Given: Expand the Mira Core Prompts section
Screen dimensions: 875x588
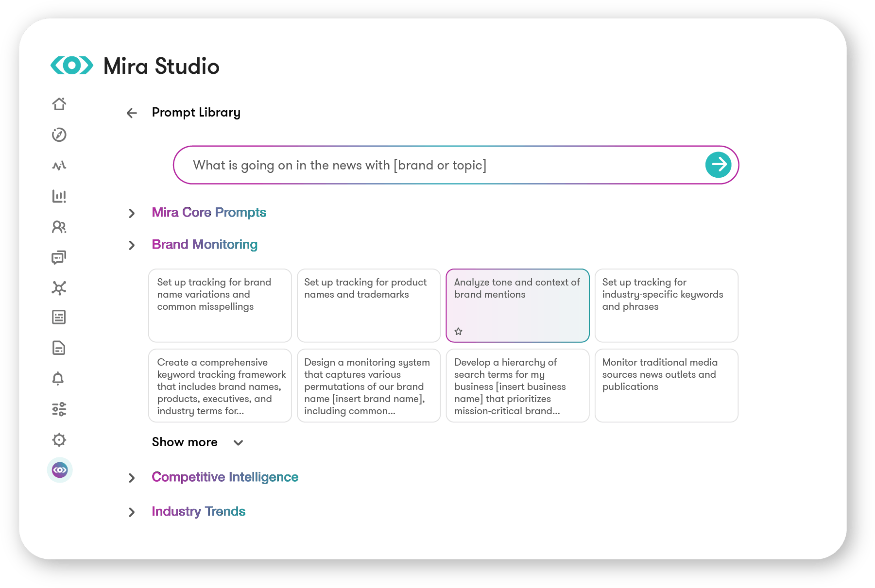Looking at the screenshot, I should (x=131, y=213).
